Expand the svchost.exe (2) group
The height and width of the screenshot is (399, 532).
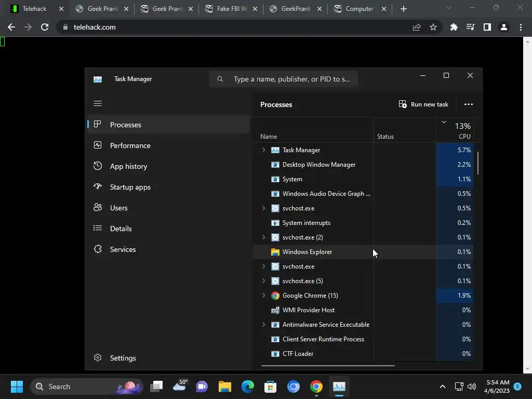[263, 237]
